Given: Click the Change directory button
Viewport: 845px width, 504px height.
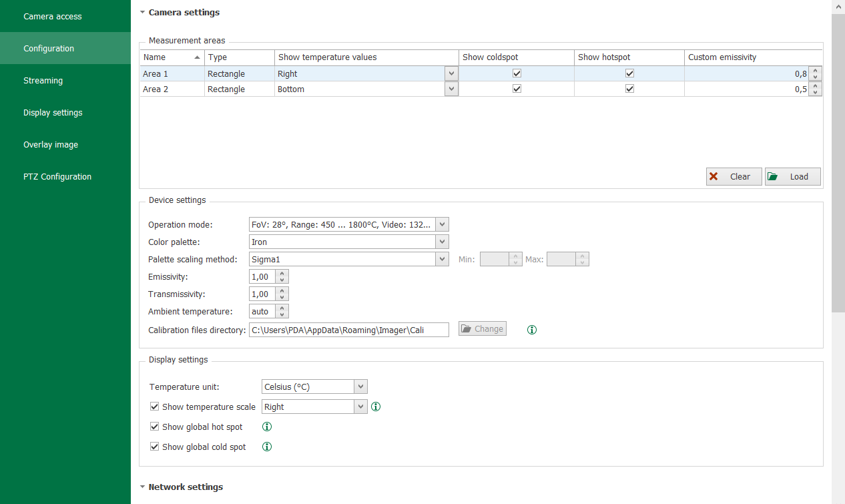Looking at the screenshot, I should coord(482,328).
